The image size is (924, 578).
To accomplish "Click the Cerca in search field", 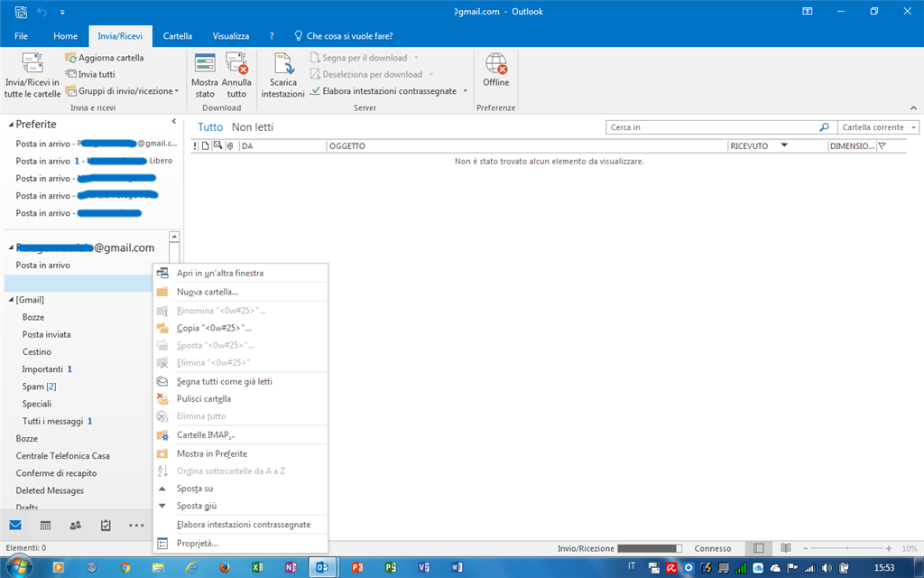I will [712, 126].
